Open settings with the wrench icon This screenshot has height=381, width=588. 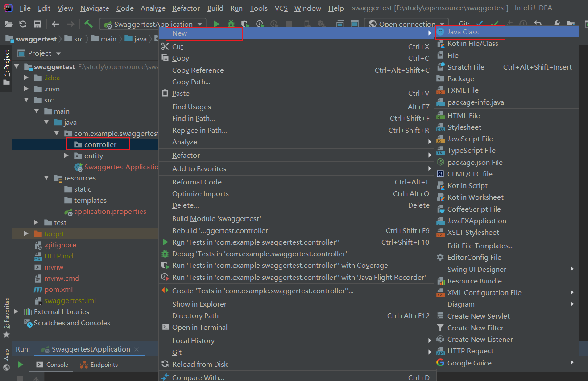click(556, 24)
